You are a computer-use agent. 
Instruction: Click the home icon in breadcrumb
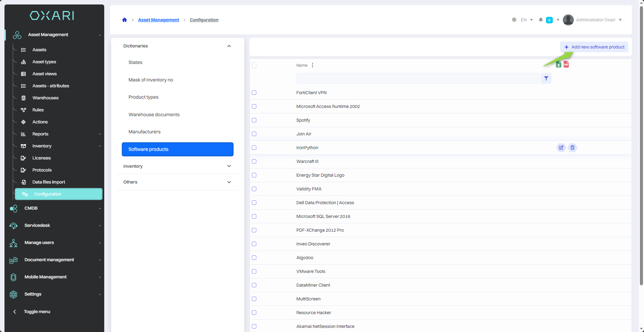[125, 20]
